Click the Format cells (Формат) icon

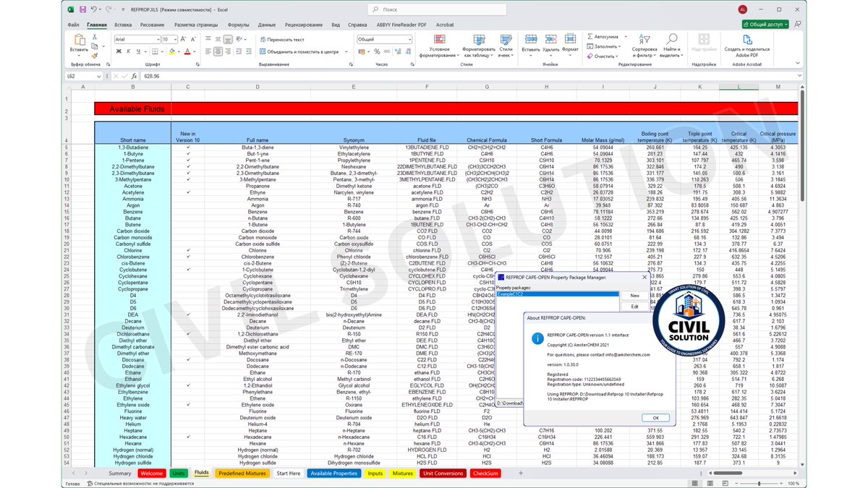pos(570,38)
